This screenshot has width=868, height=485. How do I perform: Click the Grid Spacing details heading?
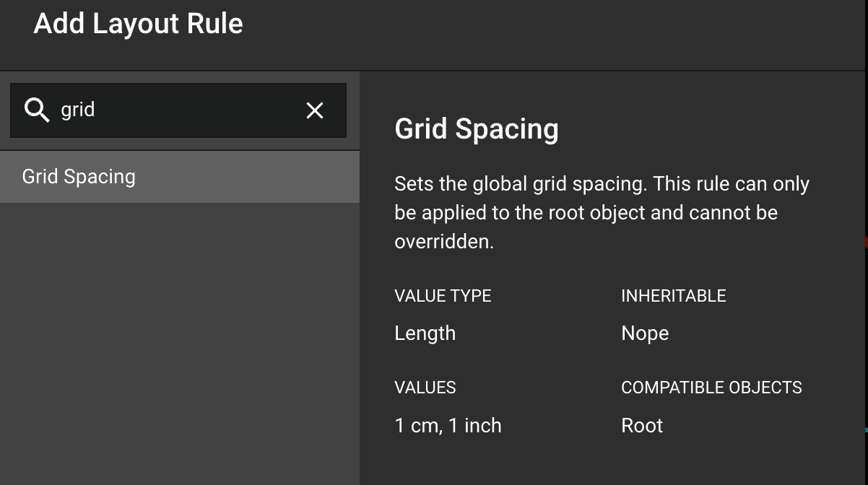pyautogui.click(x=477, y=129)
